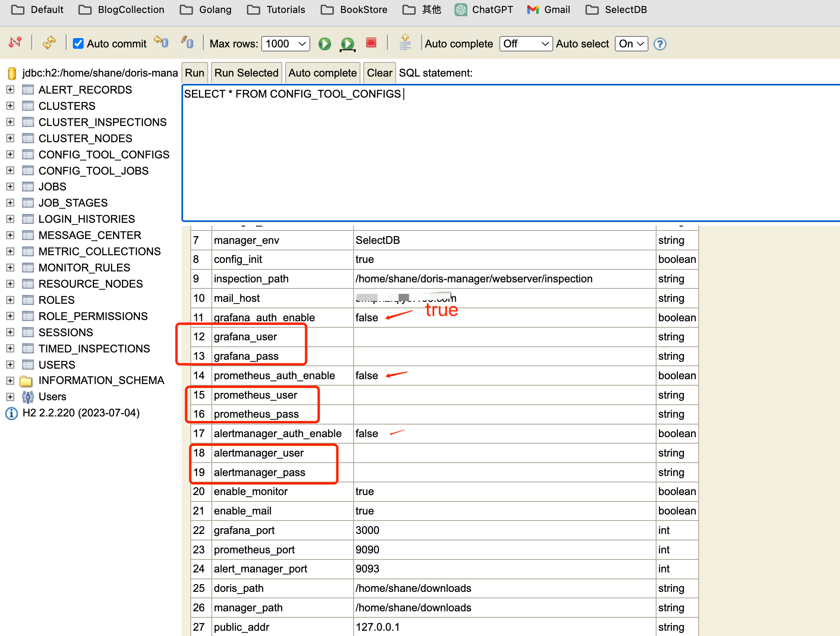This screenshot has width=840, height=636.
Task: Click the Run Selected green icon
Action: [x=348, y=44]
